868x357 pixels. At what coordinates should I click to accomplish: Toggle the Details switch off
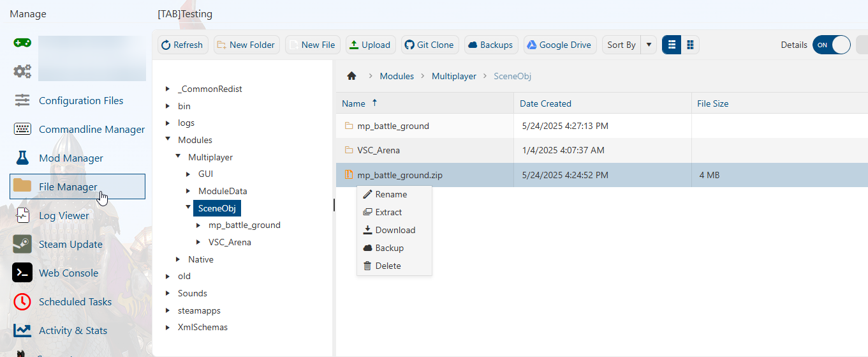[831, 45]
